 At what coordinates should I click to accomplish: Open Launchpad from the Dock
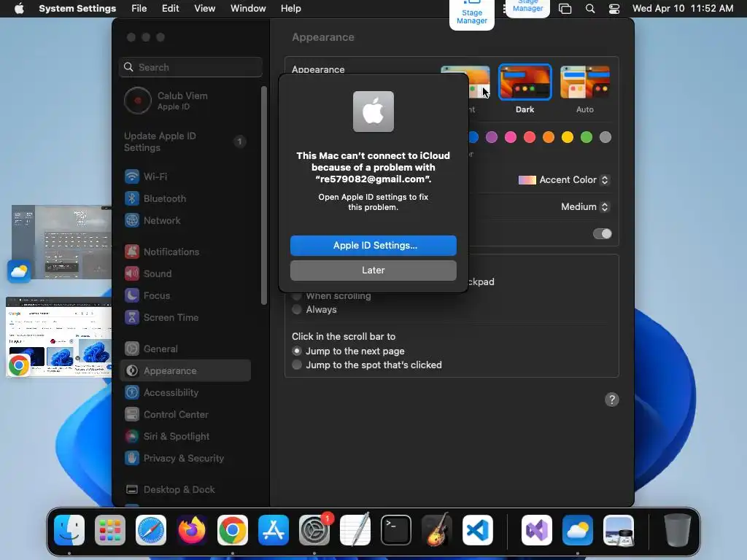[x=110, y=530]
